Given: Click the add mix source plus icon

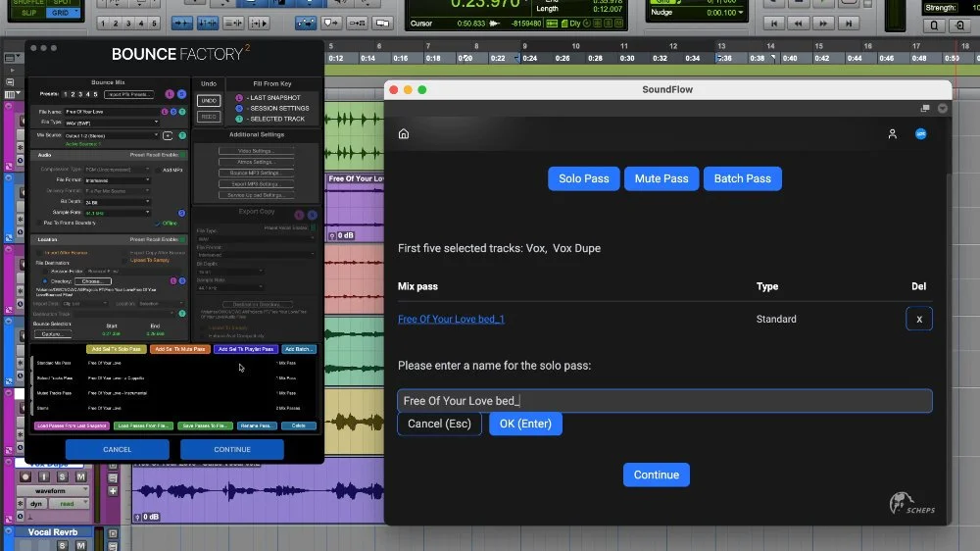Looking at the screenshot, I should click(168, 135).
